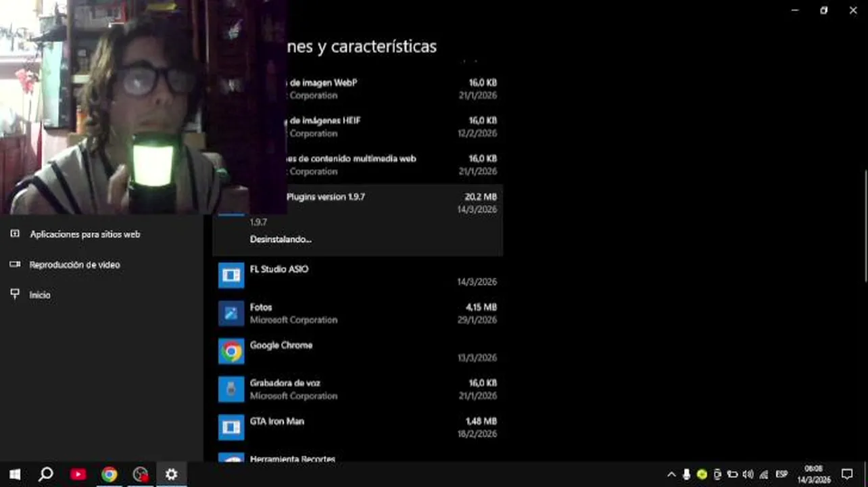868x487 pixels.
Task: Minimize the Settings window
Action: coord(794,10)
